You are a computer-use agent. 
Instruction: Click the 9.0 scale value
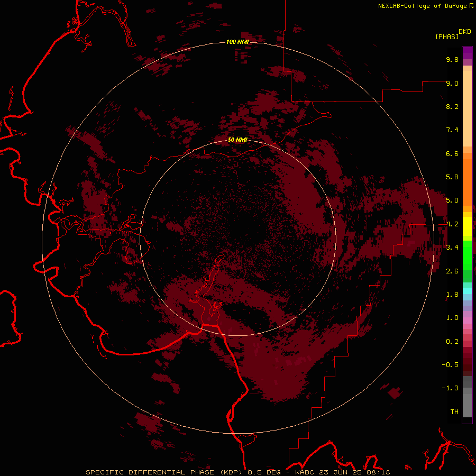click(x=452, y=83)
